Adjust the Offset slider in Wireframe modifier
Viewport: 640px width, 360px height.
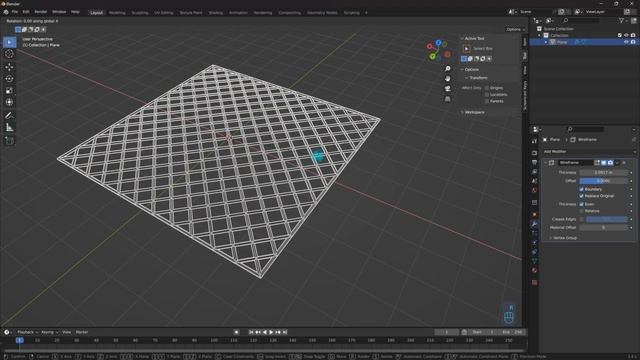pyautogui.click(x=603, y=181)
